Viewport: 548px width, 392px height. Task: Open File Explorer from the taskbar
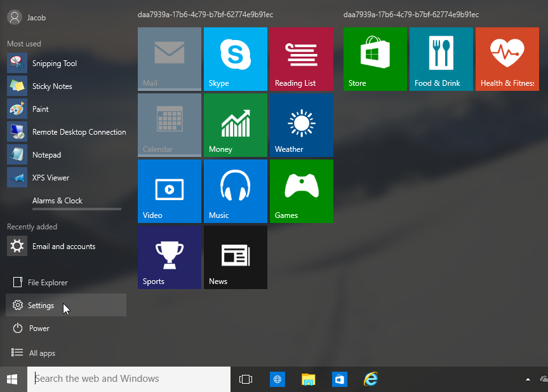coord(308,379)
